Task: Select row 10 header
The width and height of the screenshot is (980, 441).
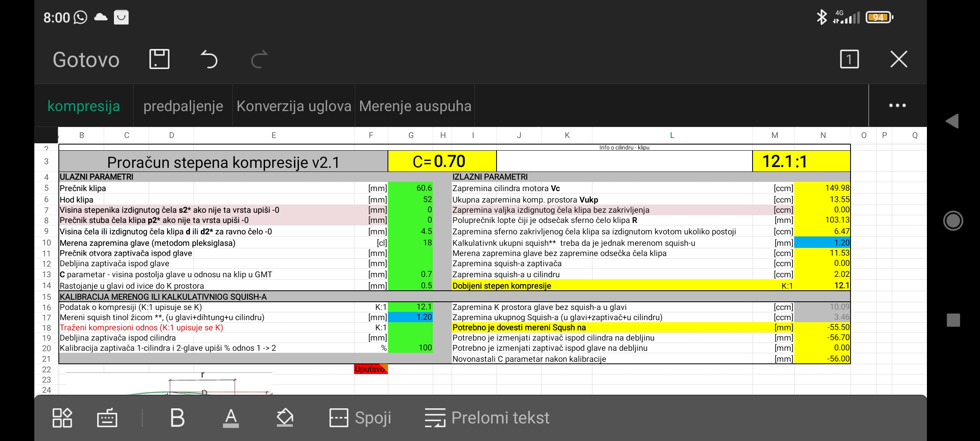Action: pos(47,243)
